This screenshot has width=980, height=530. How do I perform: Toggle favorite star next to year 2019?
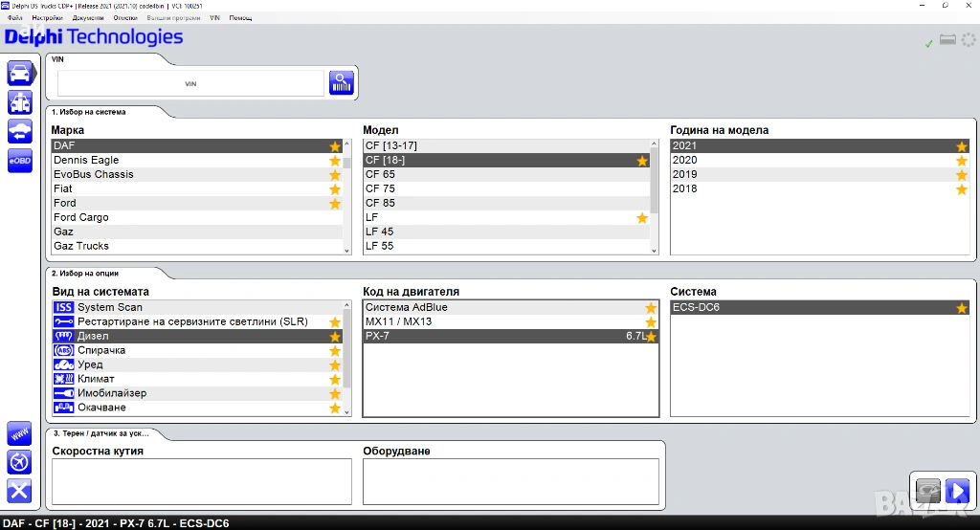[x=961, y=175]
